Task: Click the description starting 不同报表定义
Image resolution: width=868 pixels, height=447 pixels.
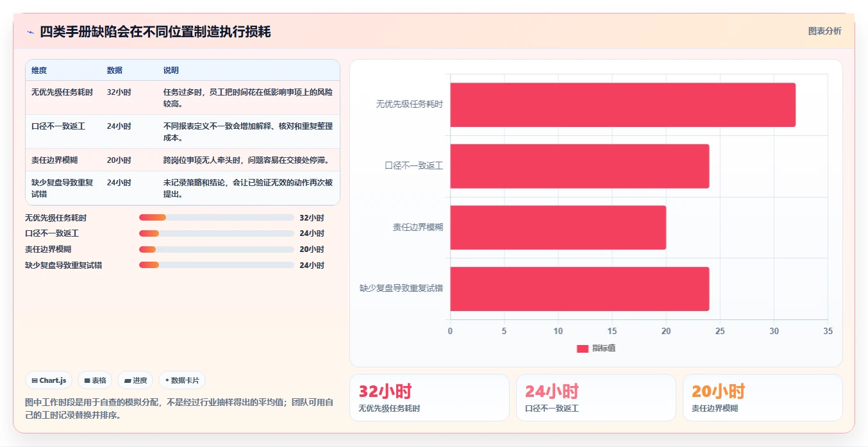Action: click(248, 131)
